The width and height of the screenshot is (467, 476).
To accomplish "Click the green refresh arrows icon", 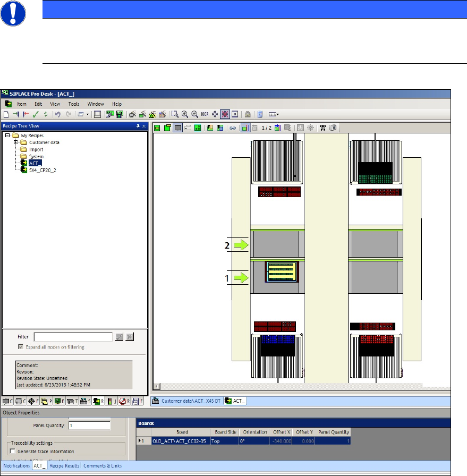I will [46, 114].
